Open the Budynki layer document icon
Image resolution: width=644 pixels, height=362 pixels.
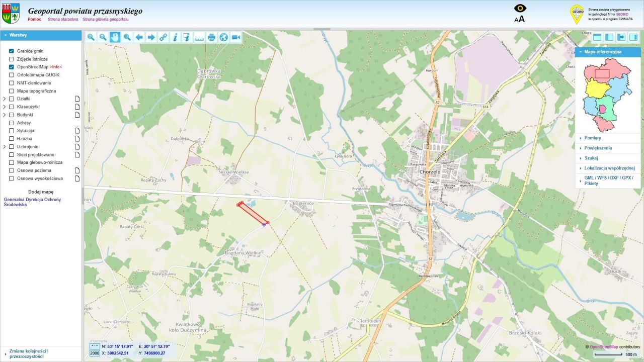(77, 115)
